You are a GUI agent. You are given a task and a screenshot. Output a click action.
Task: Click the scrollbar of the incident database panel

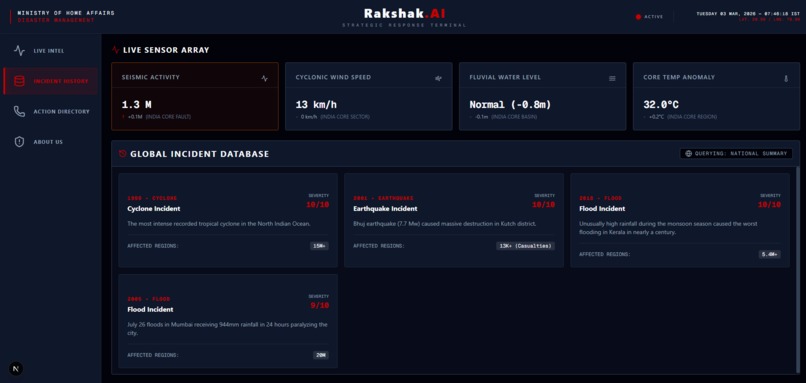pyautogui.click(x=797, y=270)
